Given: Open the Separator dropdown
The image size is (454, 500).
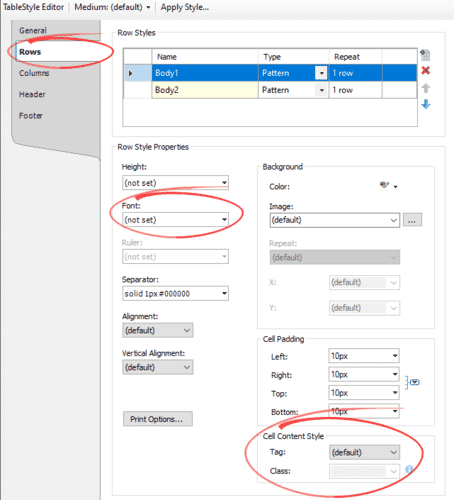Looking at the screenshot, I should click(x=175, y=294).
